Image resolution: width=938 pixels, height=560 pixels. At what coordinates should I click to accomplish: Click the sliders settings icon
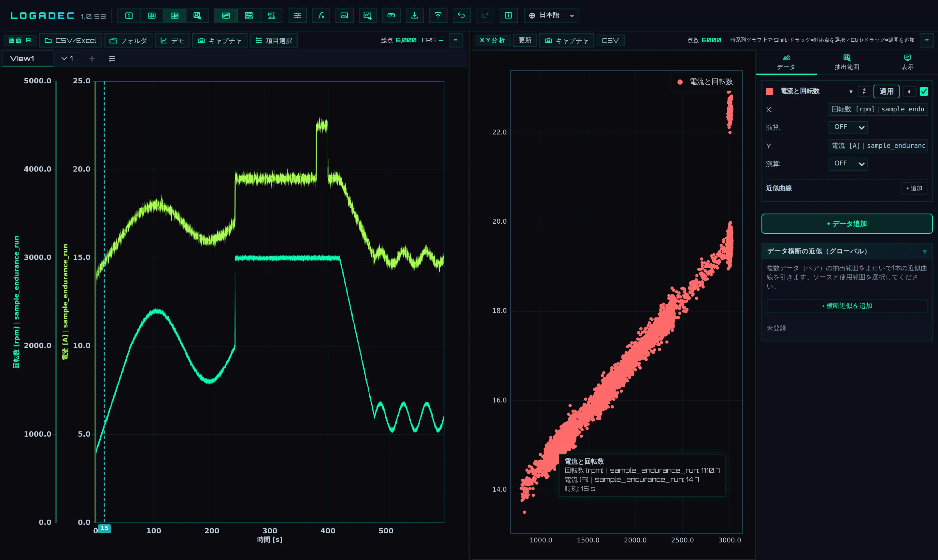pos(297,16)
